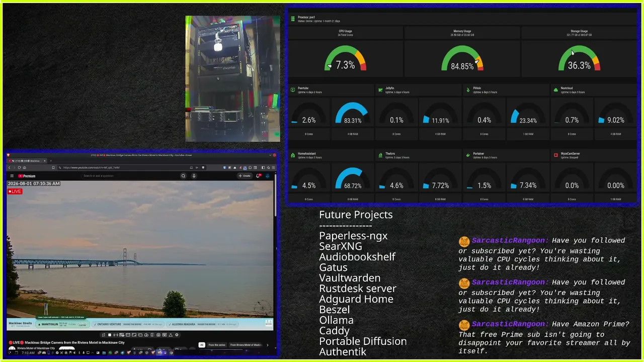Click 'Adguard Home' in Future Projects list
The height and width of the screenshot is (362, 644).
pyautogui.click(x=356, y=299)
